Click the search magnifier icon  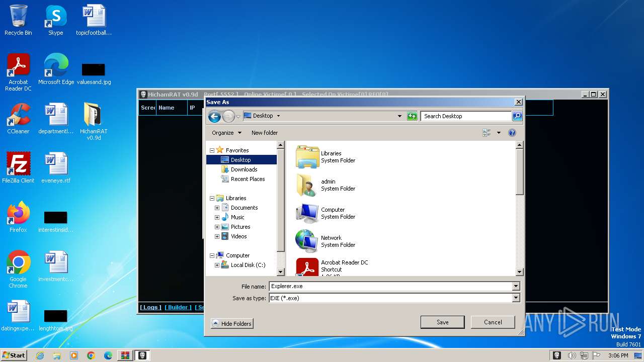point(517,116)
